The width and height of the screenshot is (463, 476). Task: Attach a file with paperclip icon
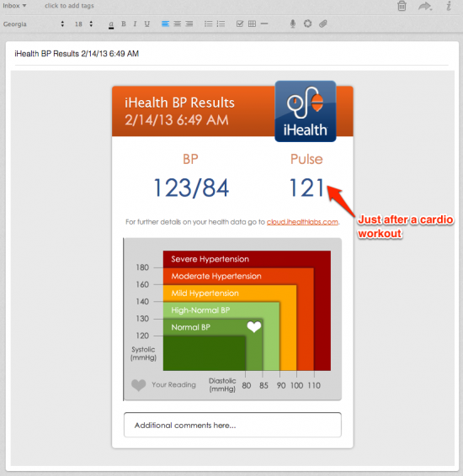(323, 24)
